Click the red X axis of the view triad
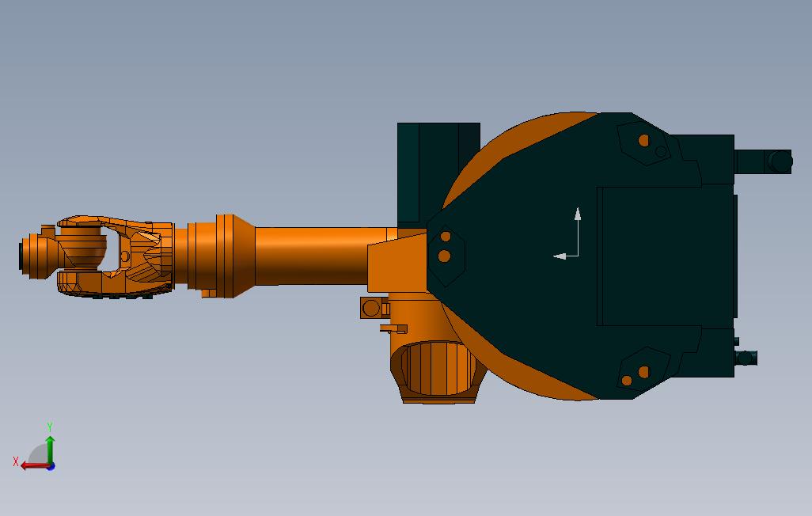 [34, 466]
